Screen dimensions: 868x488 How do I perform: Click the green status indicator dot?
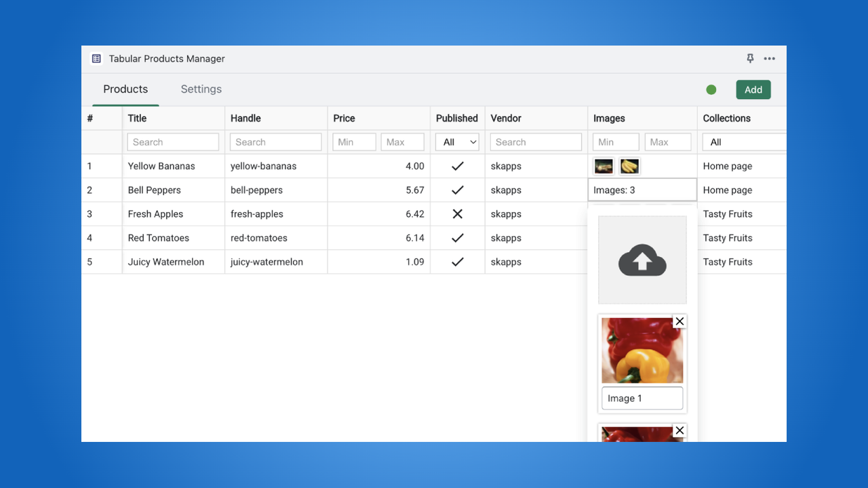(x=711, y=89)
